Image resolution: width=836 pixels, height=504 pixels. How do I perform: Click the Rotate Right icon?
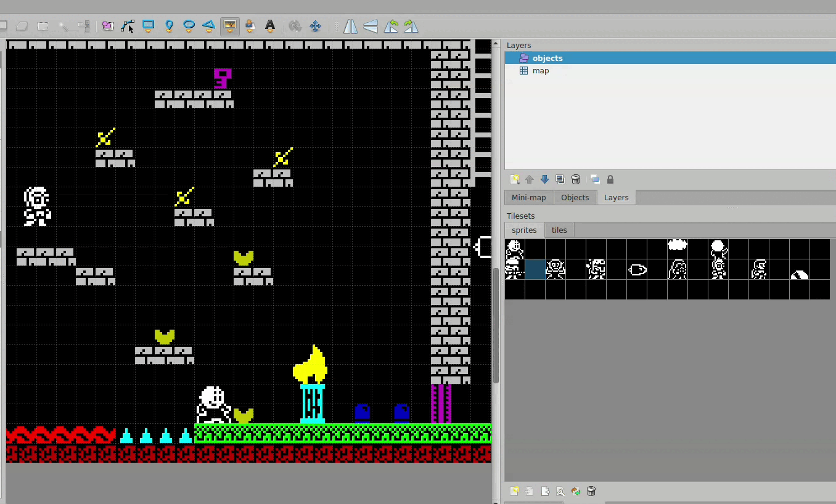tap(411, 26)
